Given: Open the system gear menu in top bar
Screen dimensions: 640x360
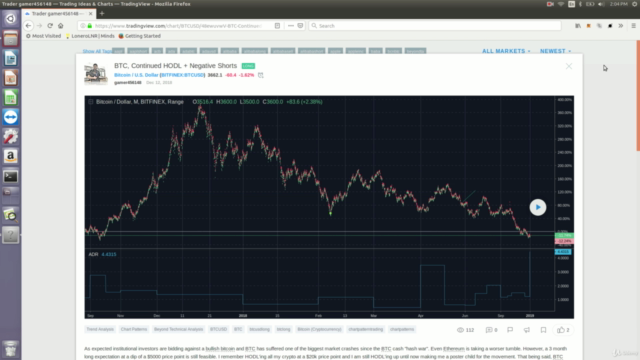Looking at the screenshot, I should pyautogui.click(x=635, y=4).
